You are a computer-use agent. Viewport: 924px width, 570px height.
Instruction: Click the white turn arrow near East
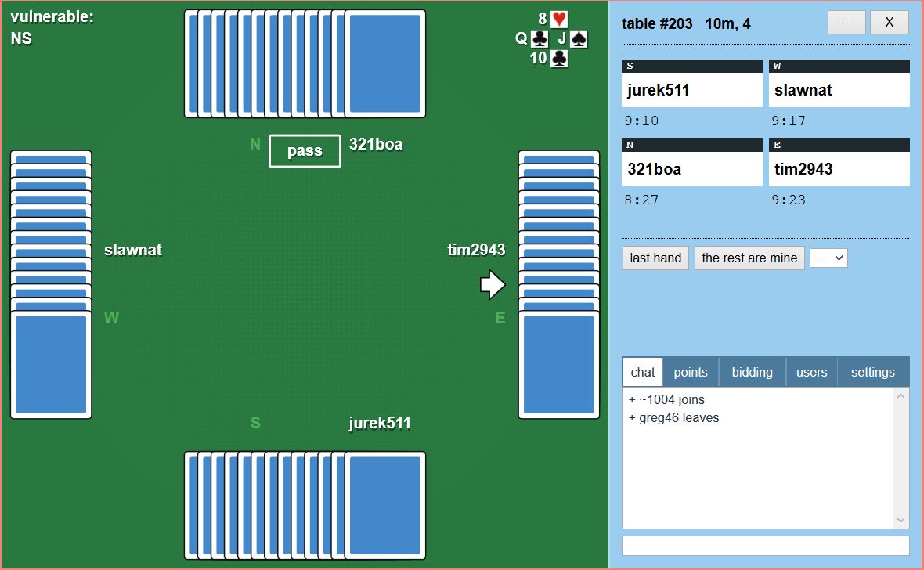pyautogui.click(x=493, y=285)
